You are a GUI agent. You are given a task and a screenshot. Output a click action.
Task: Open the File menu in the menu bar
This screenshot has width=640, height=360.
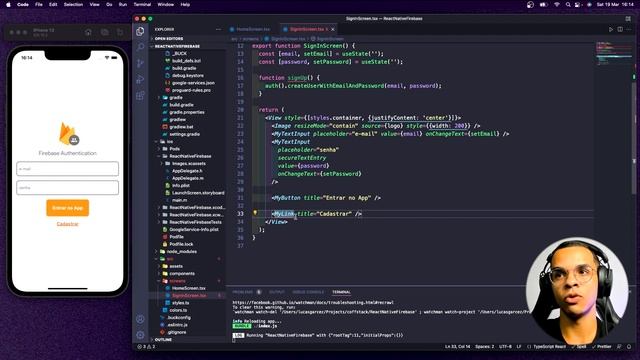39,4
